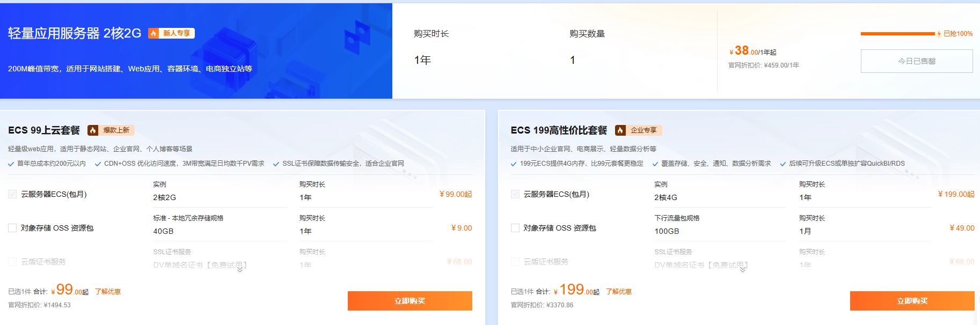Click the checkmark icon before CDN+OSS 优化访问速度

click(98, 164)
